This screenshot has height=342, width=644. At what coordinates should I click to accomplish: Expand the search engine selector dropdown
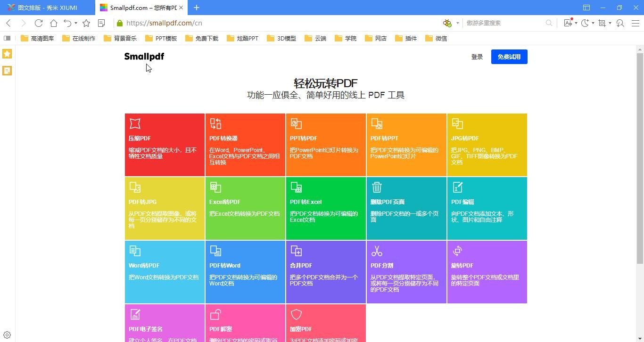pos(457,23)
